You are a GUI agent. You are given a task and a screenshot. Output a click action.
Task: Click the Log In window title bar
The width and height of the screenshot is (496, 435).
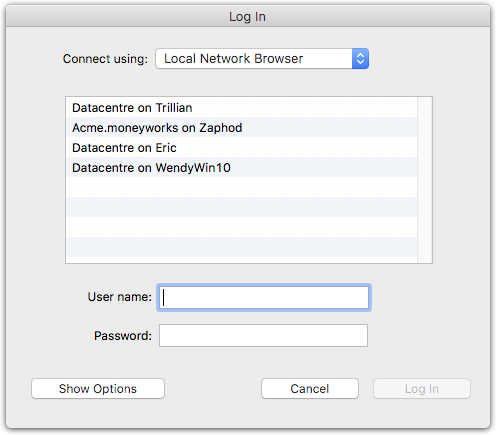click(x=248, y=16)
